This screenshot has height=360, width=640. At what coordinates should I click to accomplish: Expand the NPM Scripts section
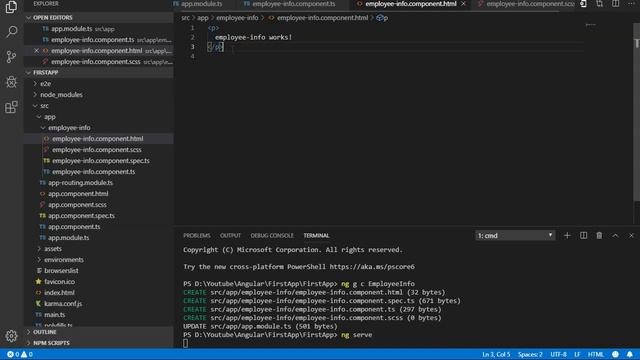(99, 343)
